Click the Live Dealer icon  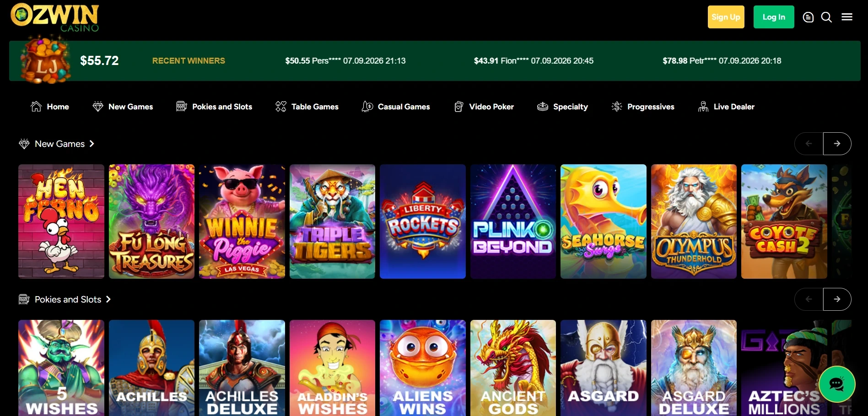tap(703, 107)
